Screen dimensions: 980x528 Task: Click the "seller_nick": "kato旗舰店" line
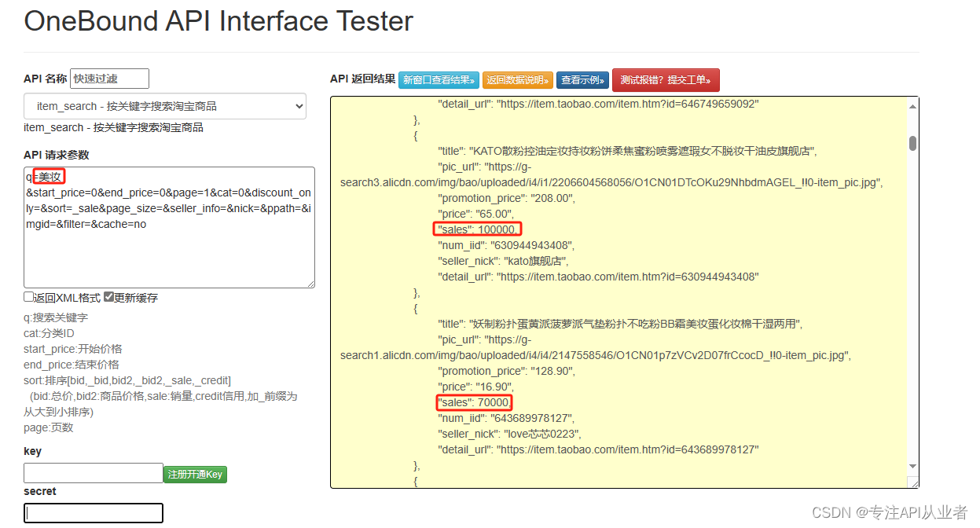(504, 261)
